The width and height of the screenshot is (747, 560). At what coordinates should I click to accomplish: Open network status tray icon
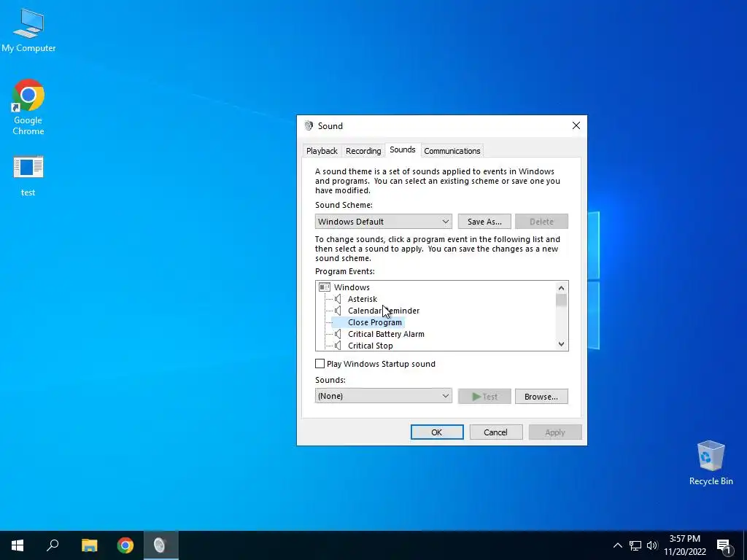[635, 545]
